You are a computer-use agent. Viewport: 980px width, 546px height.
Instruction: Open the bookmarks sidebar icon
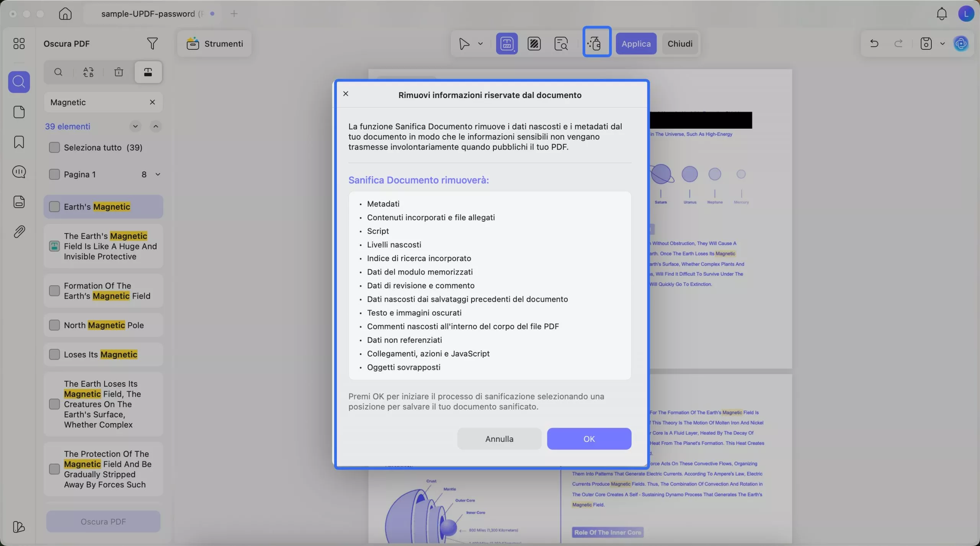pyautogui.click(x=19, y=142)
